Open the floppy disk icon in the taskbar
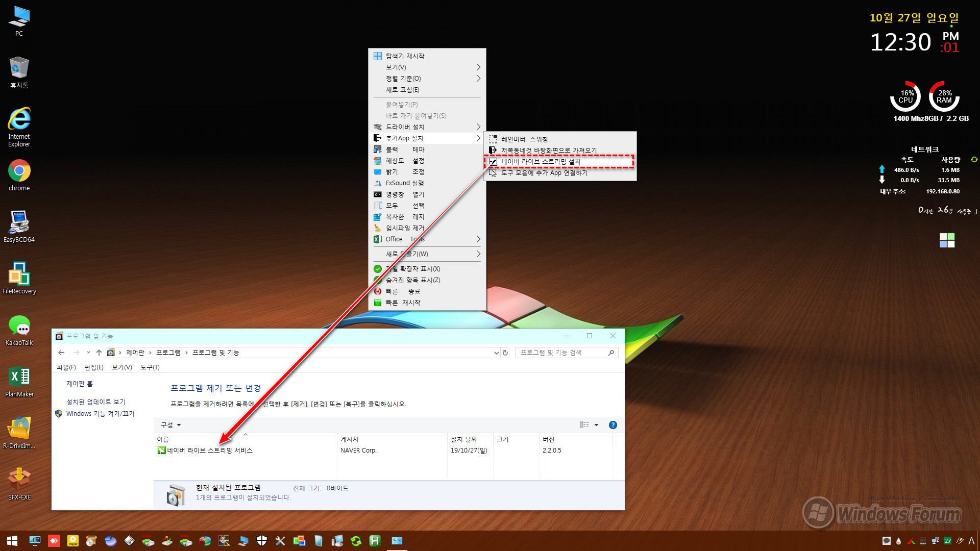Image resolution: width=980 pixels, height=551 pixels. [x=129, y=541]
